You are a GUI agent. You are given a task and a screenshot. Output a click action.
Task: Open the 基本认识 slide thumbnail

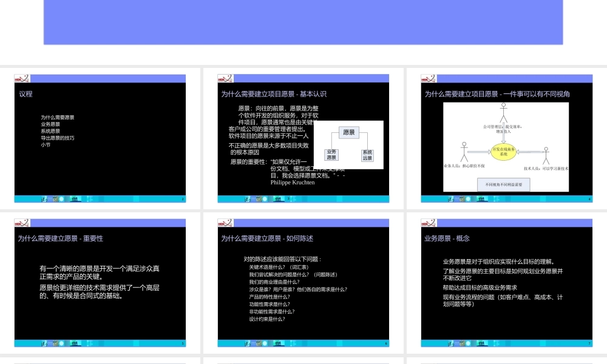point(303,138)
